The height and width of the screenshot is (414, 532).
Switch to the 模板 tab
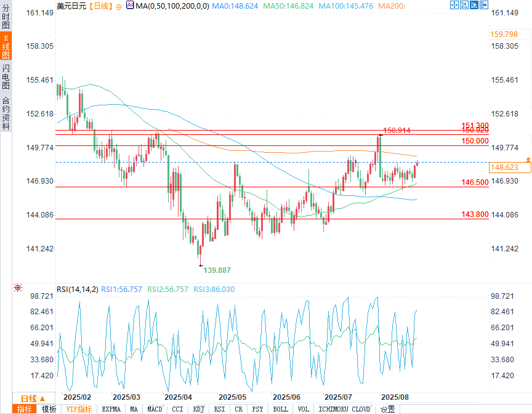[49, 409]
